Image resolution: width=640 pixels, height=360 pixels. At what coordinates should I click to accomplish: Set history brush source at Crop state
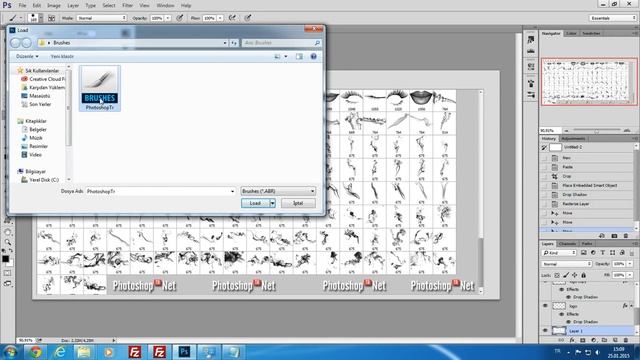click(544, 176)
